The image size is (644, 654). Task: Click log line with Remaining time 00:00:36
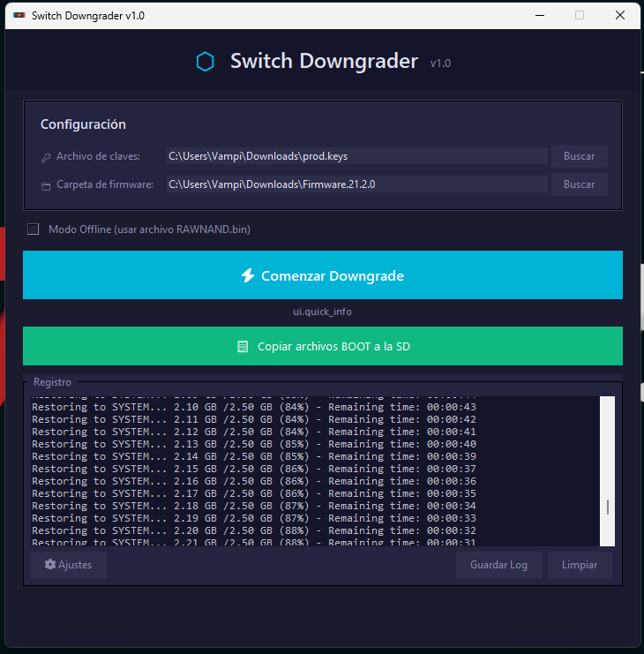coord(254,481)
